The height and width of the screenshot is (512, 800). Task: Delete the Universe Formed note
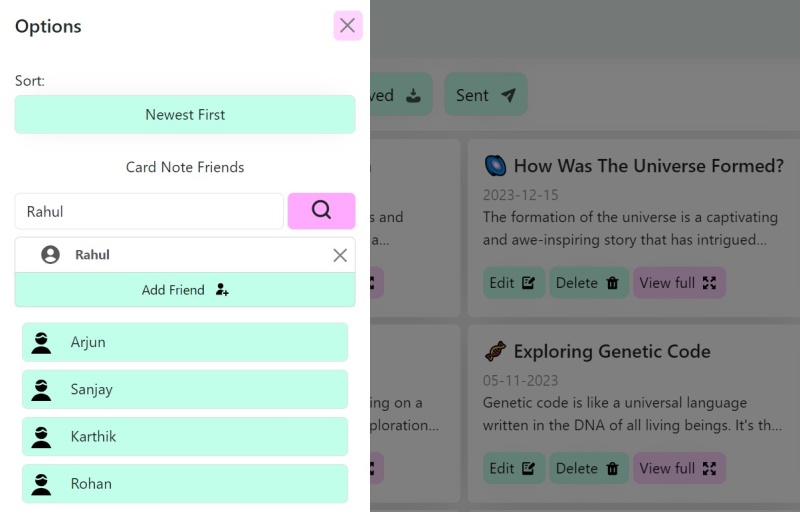pos(588,283)
